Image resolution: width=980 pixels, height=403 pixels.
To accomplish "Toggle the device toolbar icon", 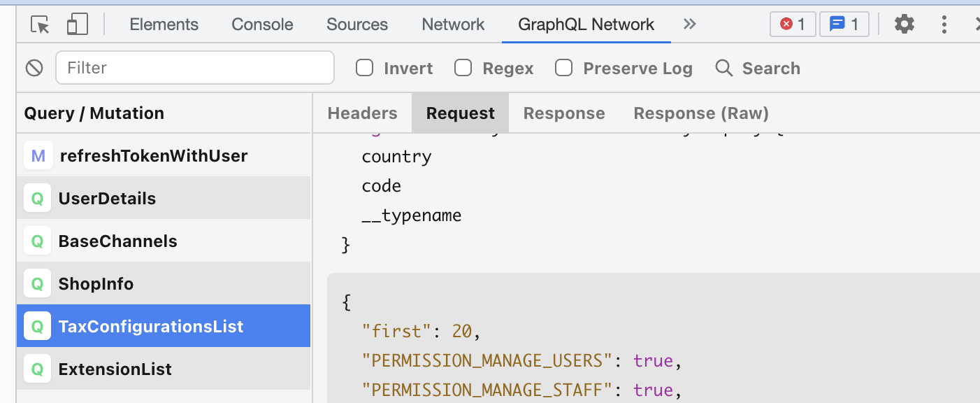I will [77, 23].
